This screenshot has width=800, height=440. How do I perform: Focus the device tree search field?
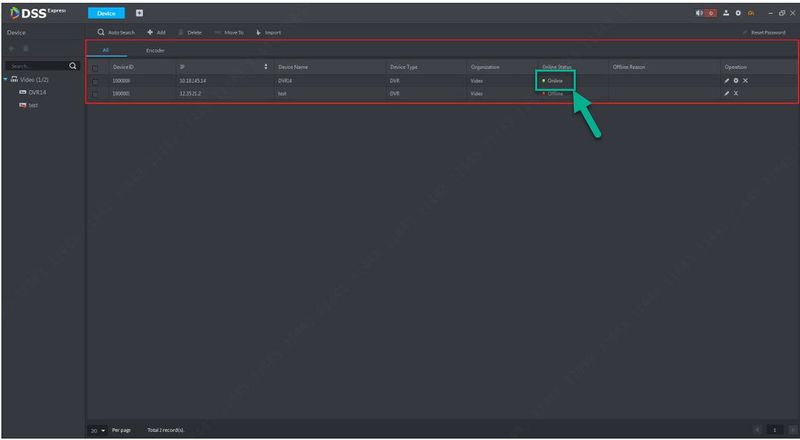37,66
